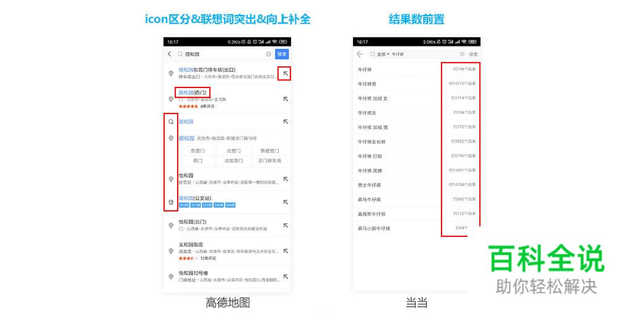644x320 pixels.
Task: Open the 颐和园(公交站) result
Action: click(x=227, y=202)
